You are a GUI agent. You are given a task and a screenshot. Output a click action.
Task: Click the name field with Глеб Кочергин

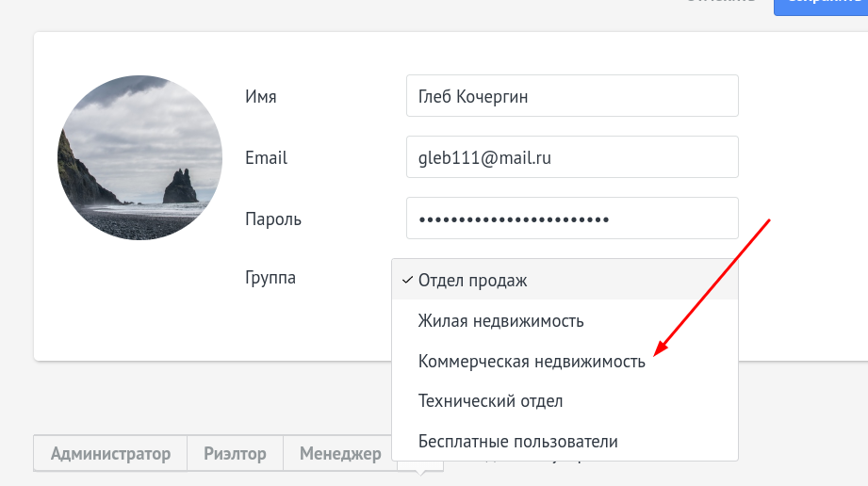coord(572,96)
